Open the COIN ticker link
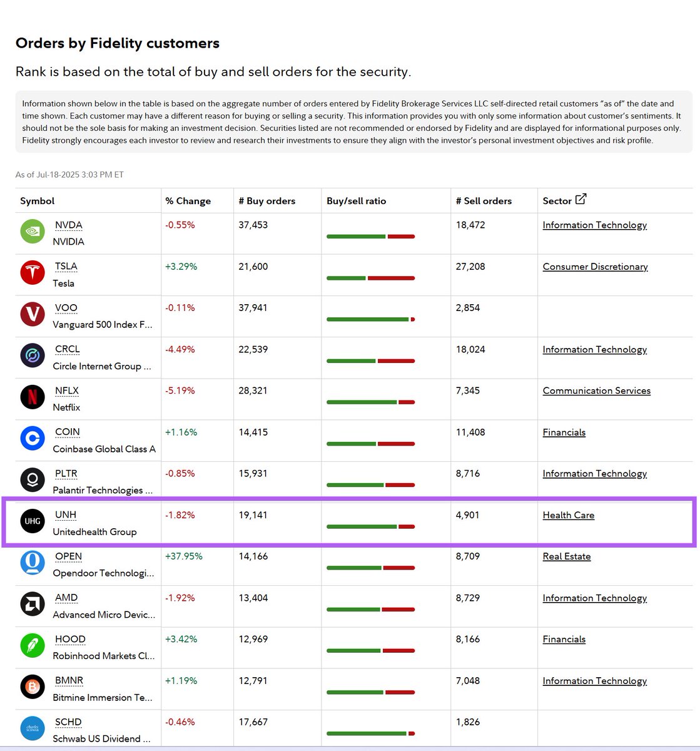Image resolution: width=700 pixels, height=751 pixels. [68, 432]
